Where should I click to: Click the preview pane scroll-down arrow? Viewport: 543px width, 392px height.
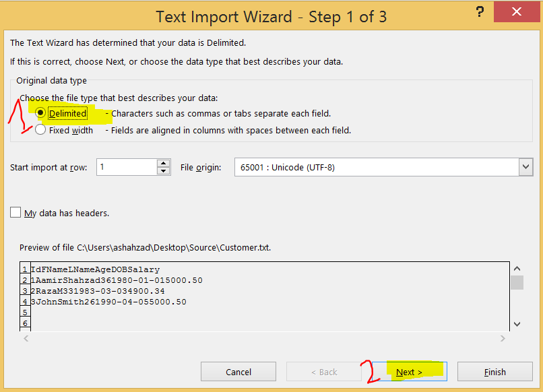(x=517, y=325)
